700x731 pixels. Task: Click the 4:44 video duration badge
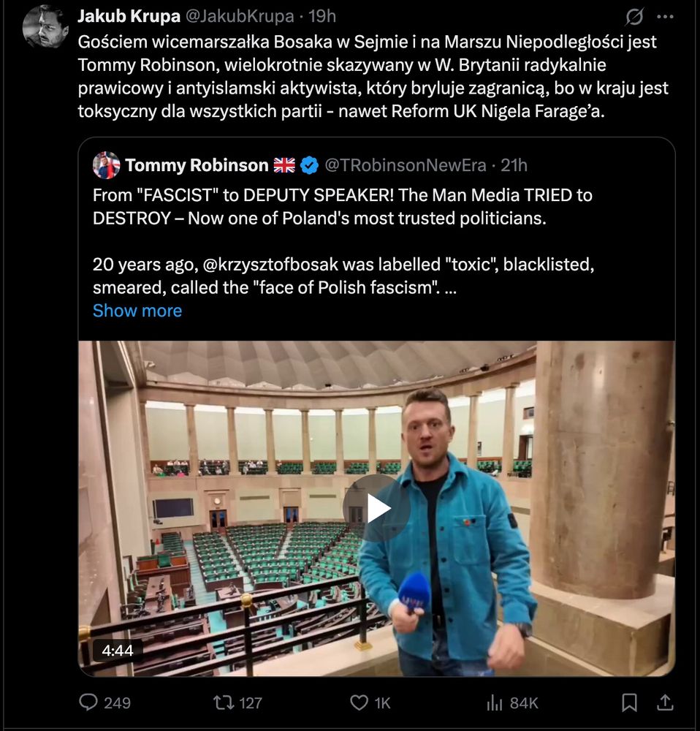click(118, 650)
